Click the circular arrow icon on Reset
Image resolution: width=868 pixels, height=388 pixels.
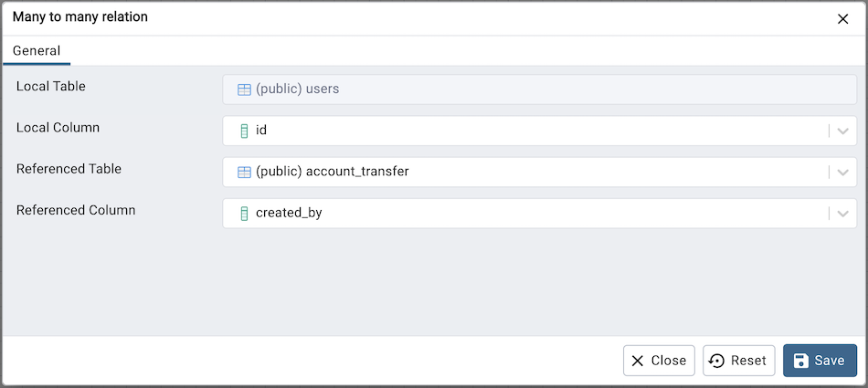[x=717, y=361]
